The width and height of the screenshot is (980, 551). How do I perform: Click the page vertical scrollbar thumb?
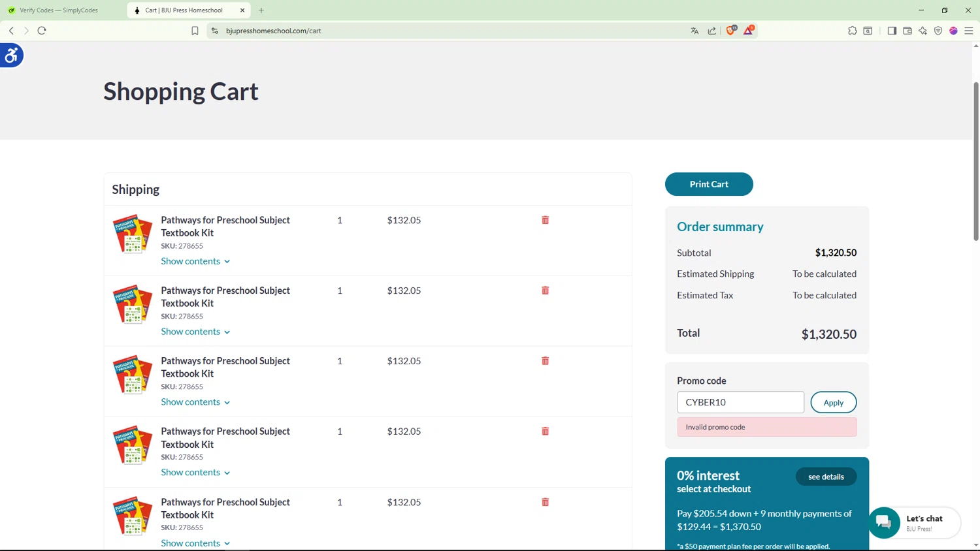click(976, 161)
